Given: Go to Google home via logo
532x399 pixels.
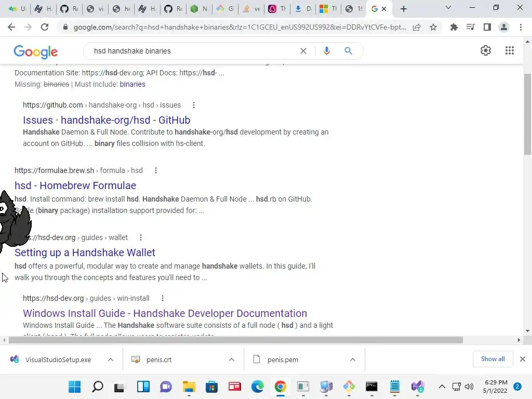Looking at the screenshot, I should point(36,52).
